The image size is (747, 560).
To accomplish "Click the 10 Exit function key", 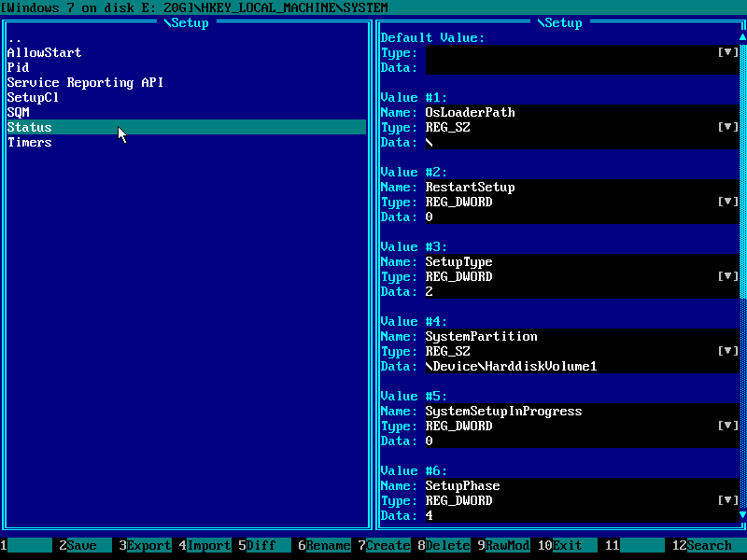I will point(567,545).
